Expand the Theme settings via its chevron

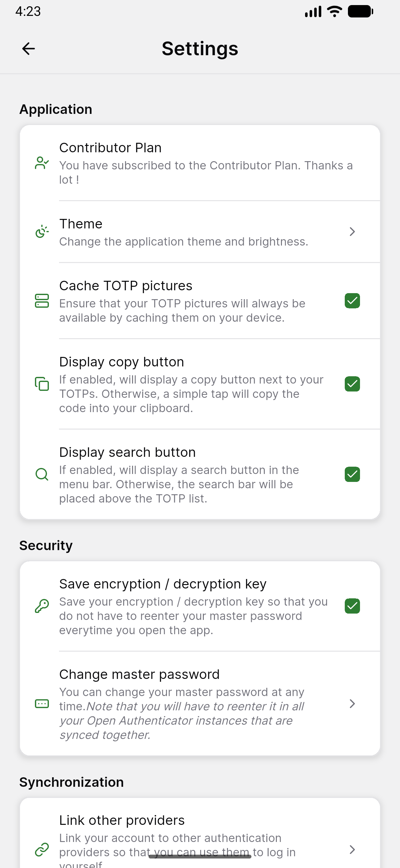click(352, 232)
